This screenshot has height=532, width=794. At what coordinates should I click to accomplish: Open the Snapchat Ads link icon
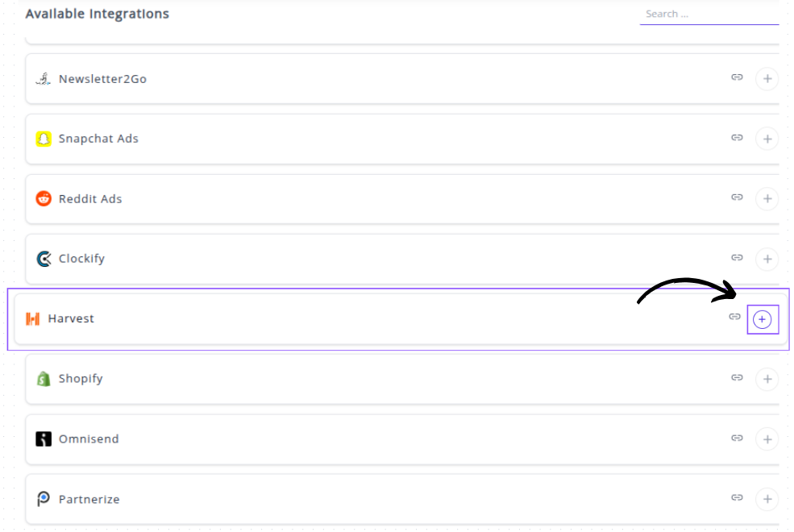(737, 138)
